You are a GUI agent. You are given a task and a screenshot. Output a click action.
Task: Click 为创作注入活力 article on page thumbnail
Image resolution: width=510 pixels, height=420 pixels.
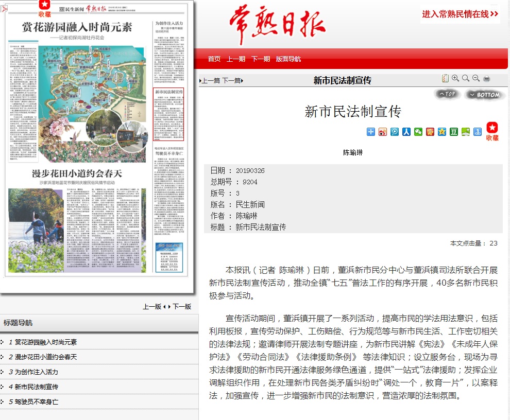[x=169, y=53]
